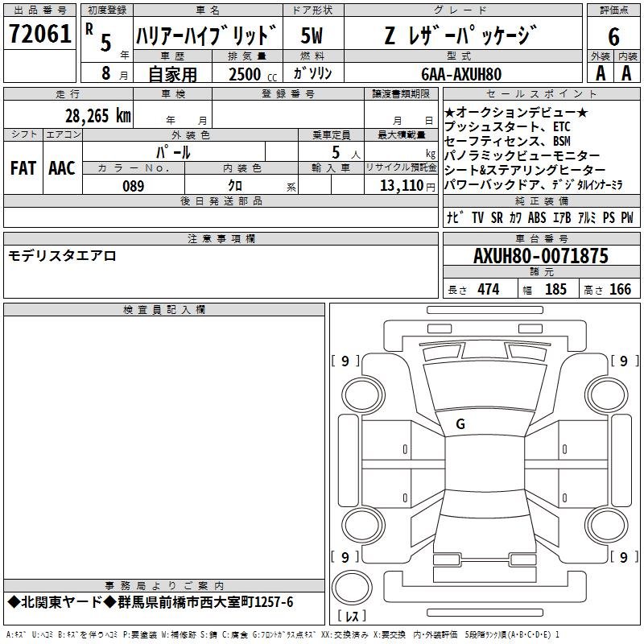The image size is (644, 644).
Task: Select the パノラミックビューモニター line
Action: click(x=522, y=155)
